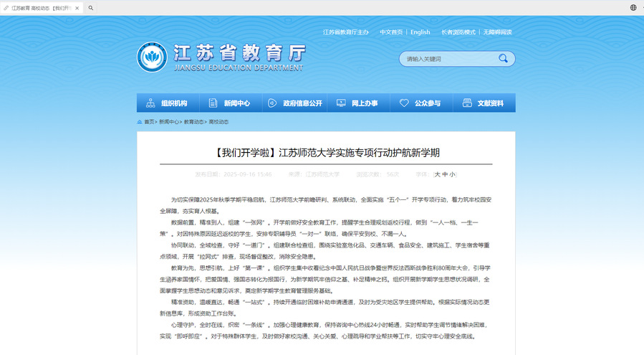
Task: Click the Jiangsu Education Department logo emblem
Action: pos(151,57)
